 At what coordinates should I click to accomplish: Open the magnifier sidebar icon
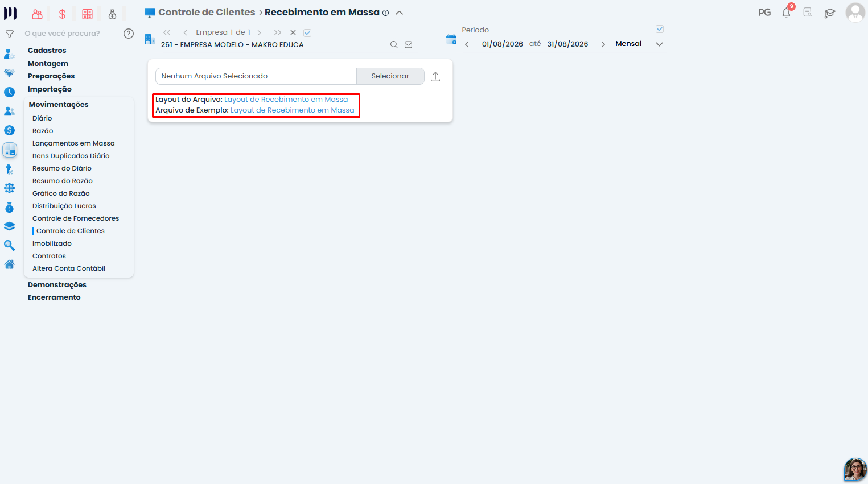(9, 245)
